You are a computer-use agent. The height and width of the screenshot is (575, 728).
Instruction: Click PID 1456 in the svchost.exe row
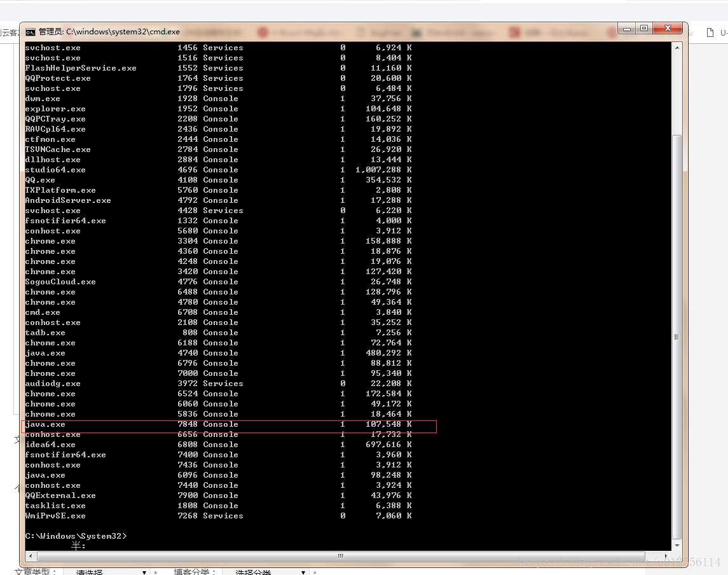tap(188, 47)
